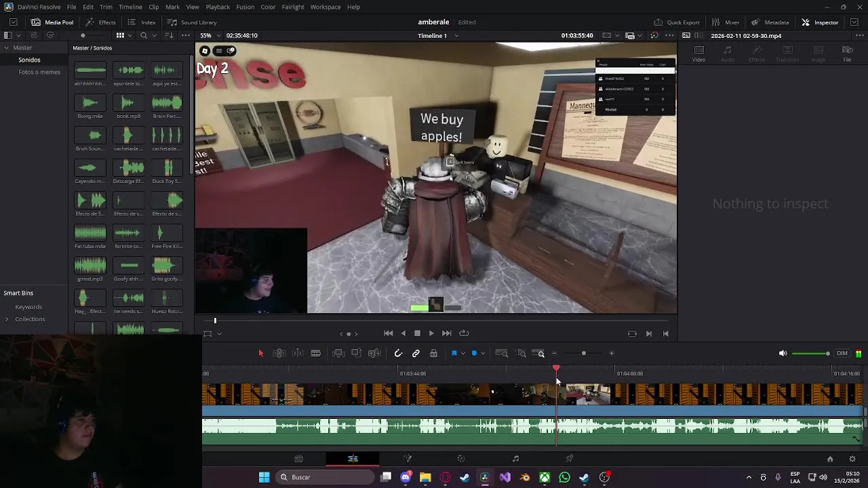Toggle Position Lock padlock

[433, 353]
